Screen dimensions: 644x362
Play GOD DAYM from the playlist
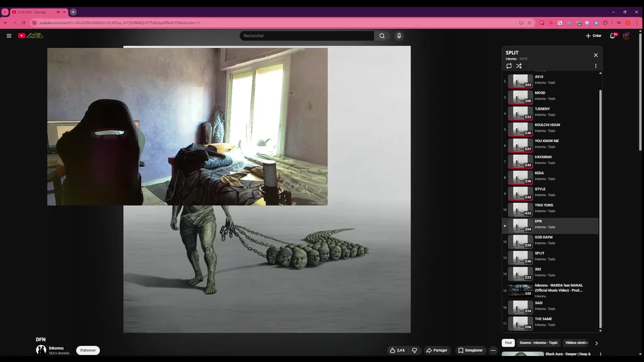(551, 241)
